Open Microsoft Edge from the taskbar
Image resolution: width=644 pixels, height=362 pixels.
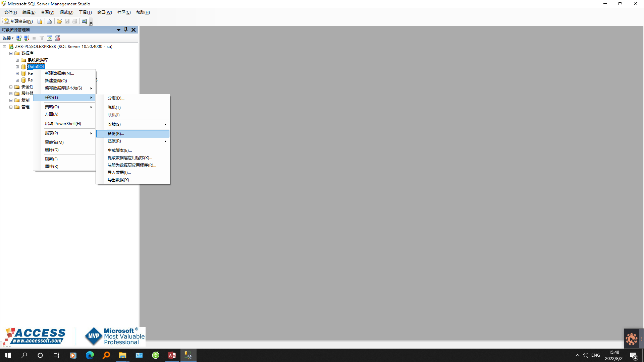(x=90, y=355)
